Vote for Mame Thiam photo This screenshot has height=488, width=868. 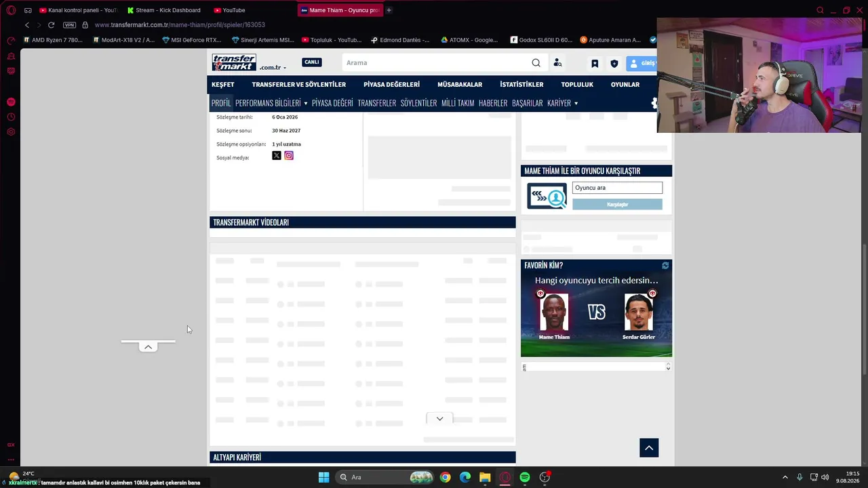tap(554, 312)
